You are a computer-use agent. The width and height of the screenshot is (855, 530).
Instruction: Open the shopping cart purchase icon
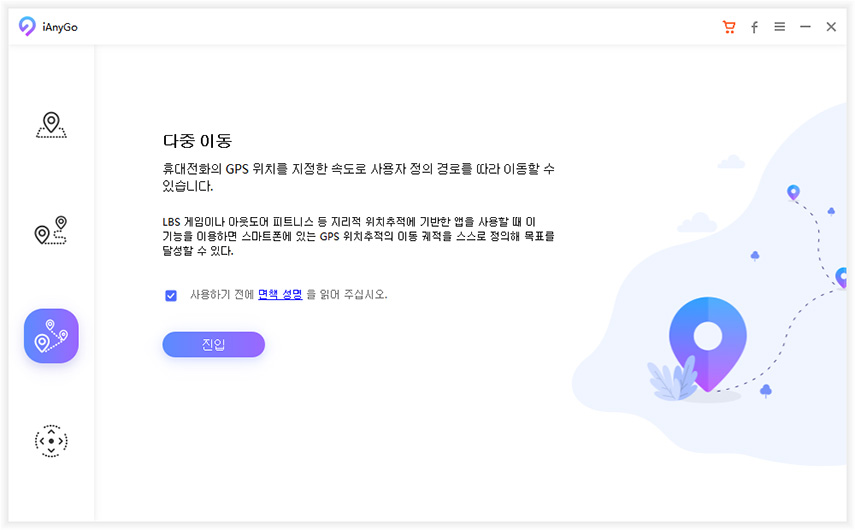[728, 27]
